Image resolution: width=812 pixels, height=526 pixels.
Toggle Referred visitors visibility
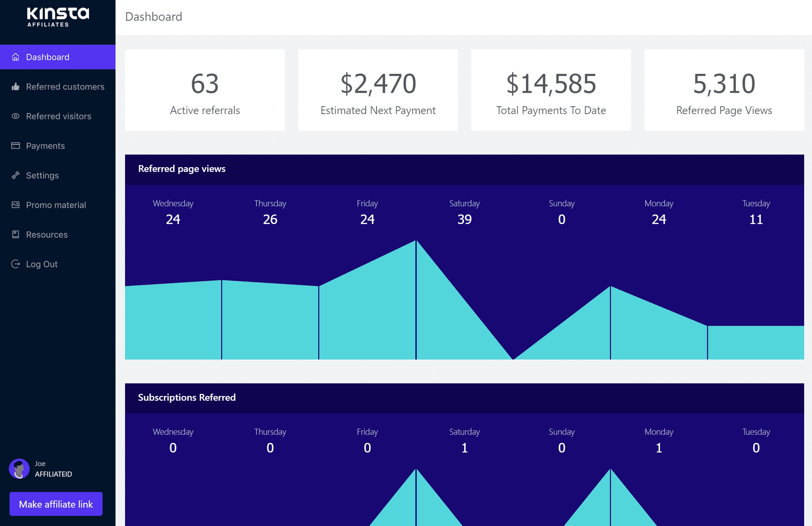(x=59, y=116)
